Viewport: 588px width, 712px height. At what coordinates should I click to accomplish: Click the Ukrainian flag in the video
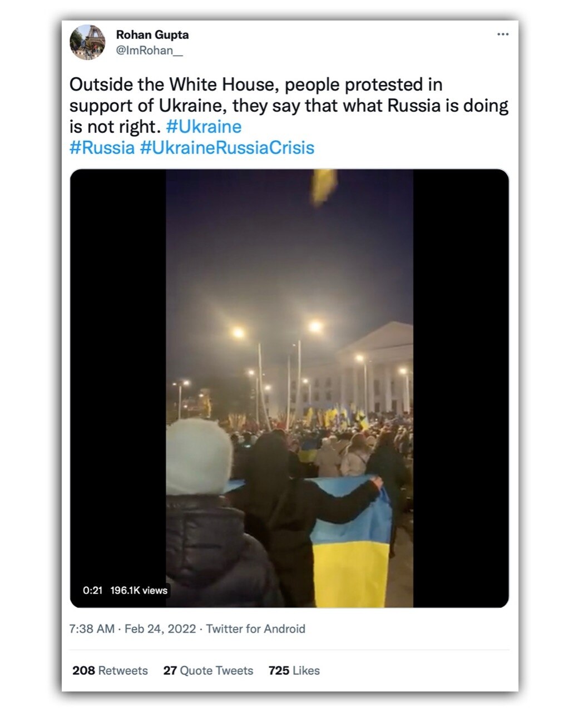click(x=350, y=545)
